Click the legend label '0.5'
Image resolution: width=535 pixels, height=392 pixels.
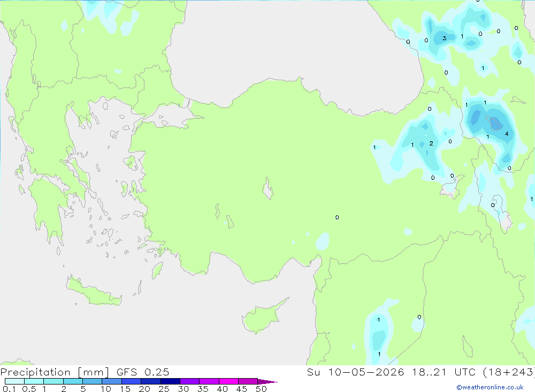29,389
